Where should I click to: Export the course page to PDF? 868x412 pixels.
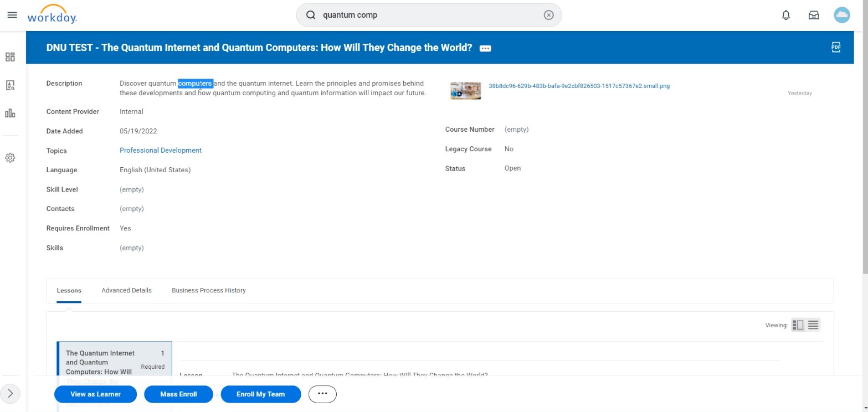click(x=835, y=48)
